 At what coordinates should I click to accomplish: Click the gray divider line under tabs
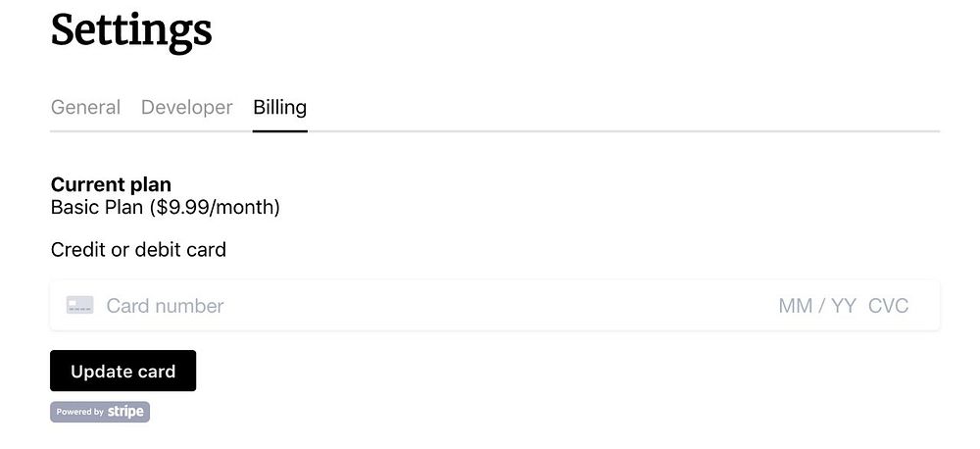click(627, 130)
